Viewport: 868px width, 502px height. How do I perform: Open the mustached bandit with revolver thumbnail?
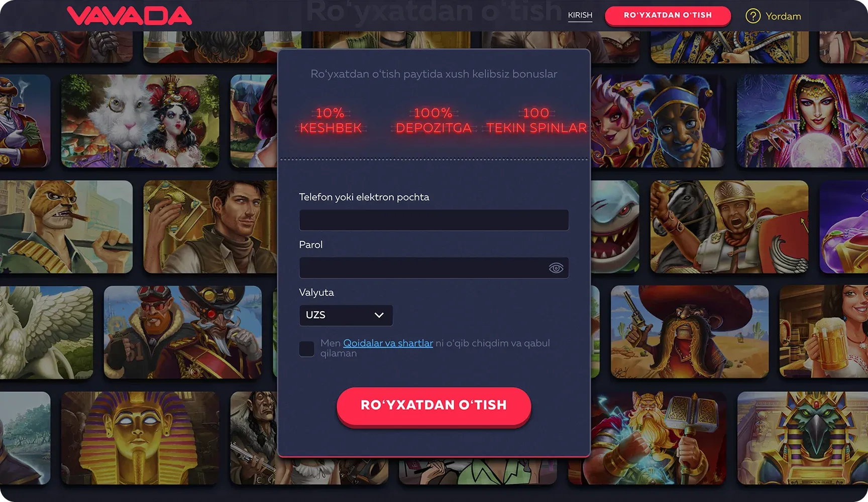point(690,332)
